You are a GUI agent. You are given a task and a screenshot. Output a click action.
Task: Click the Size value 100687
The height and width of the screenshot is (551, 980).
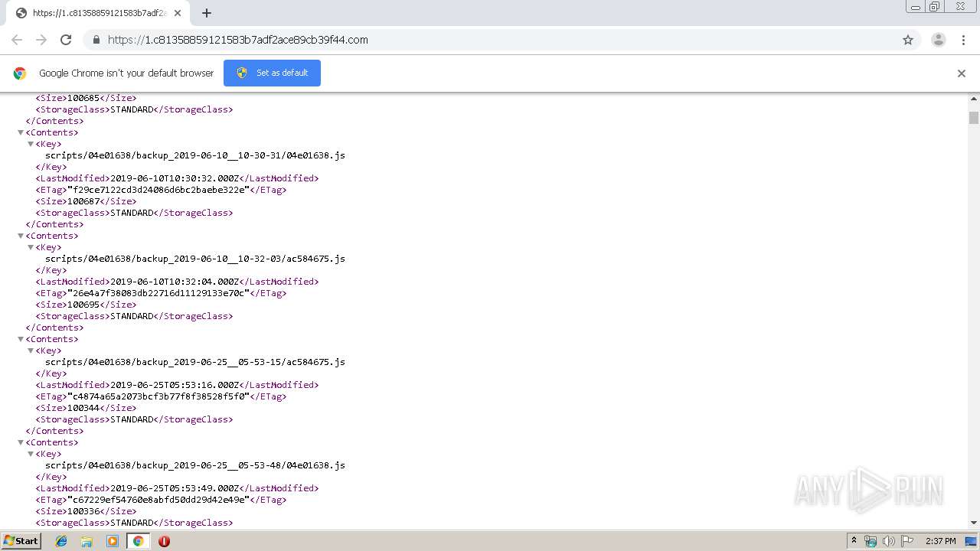(x=83, y=201)
